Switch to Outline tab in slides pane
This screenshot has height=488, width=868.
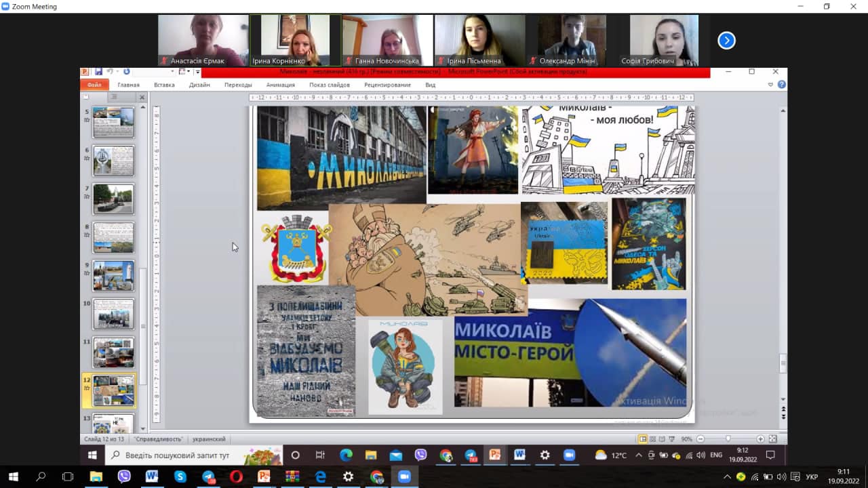pyautogui.click(x=113, y=97)
